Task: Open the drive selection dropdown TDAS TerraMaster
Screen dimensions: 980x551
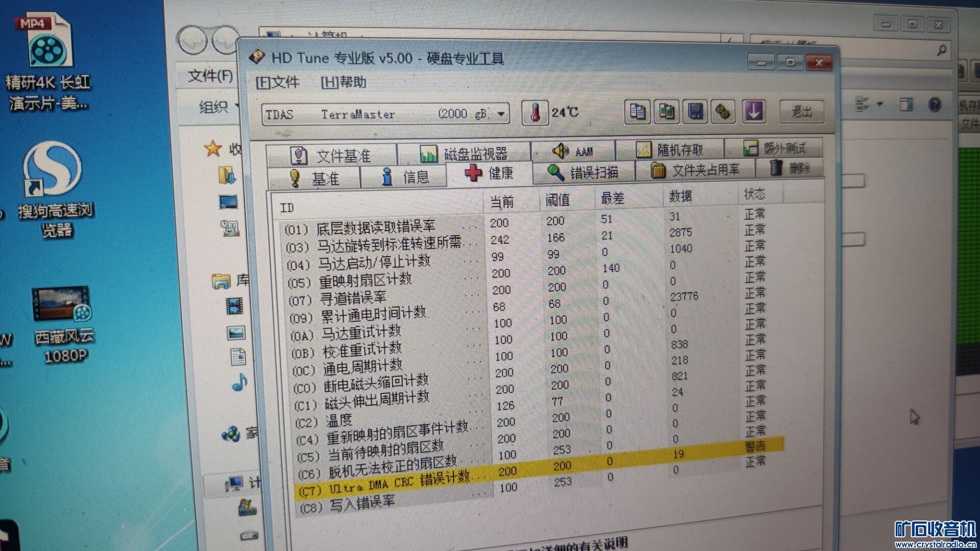Action: pyautogui.click(x=385, y=114)
